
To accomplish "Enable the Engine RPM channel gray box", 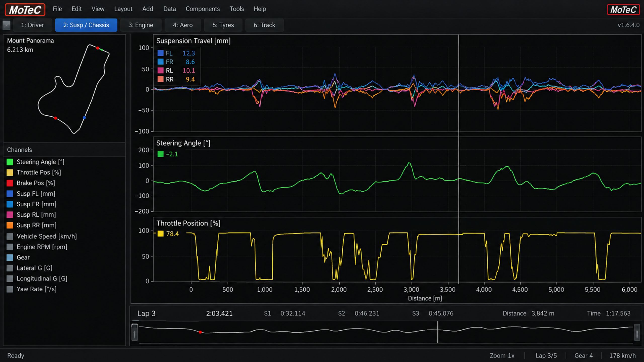I will coord(10,247).
